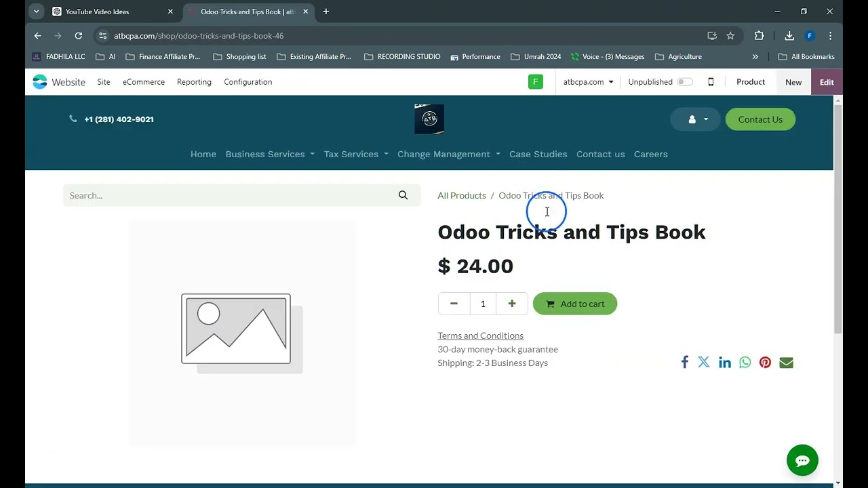Click site information icon in address bar
868x488 pixels.
coord(102,36)
